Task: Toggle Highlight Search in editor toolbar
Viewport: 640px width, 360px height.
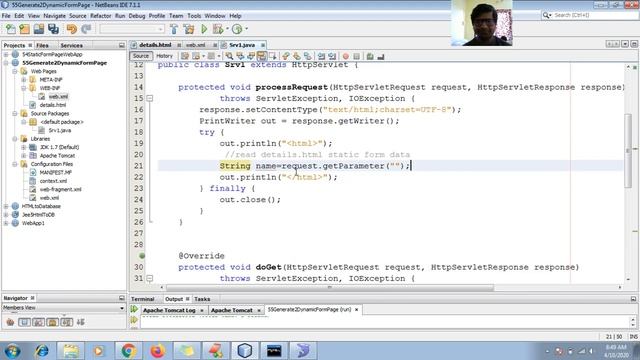Action: pos(262,56)
